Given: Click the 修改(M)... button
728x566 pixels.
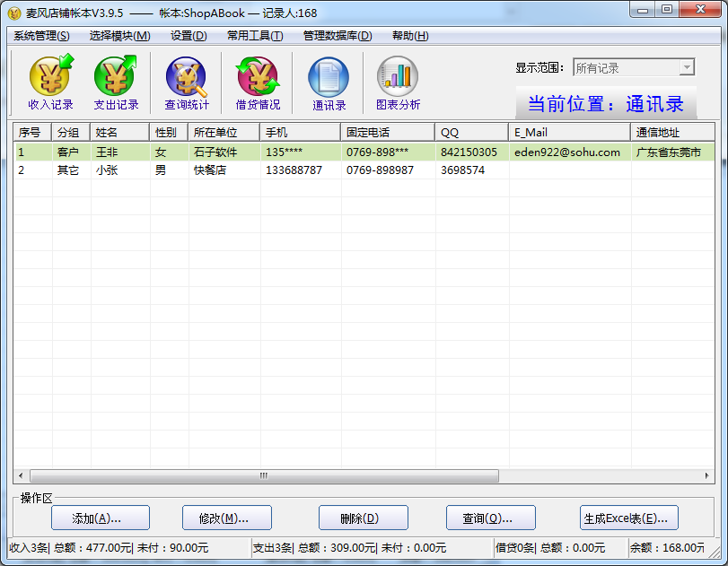Looking at the screenshot, I should click(227, 518).
